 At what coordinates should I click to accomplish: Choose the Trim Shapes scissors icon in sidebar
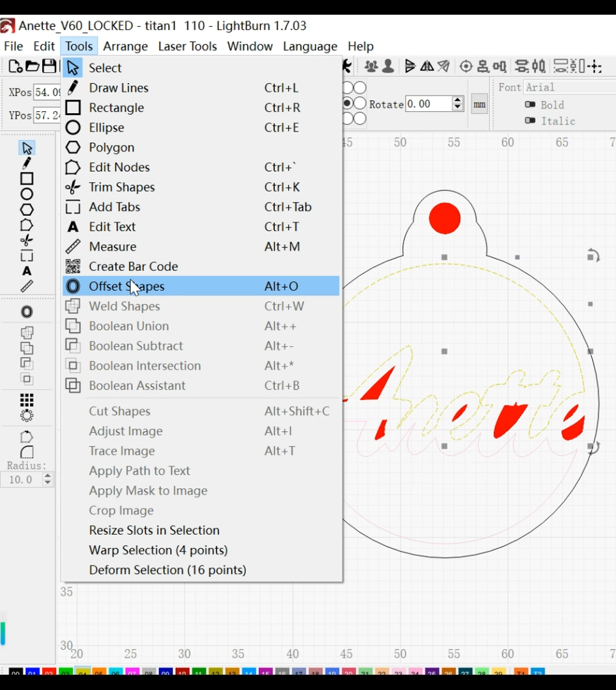pyautogui.click(x=26, y=241)
